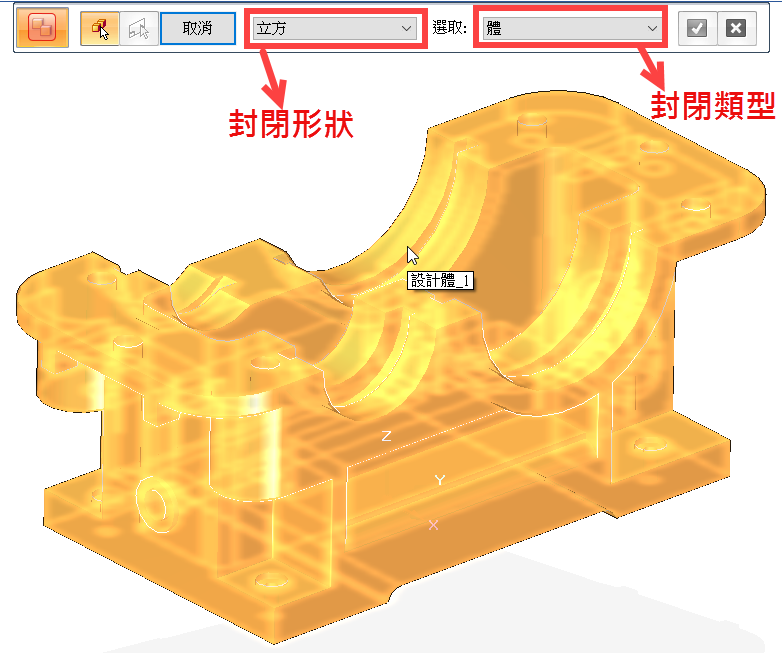782x653 pixels.
Task: Click the Z axis label
Action: tap(386, 436)
